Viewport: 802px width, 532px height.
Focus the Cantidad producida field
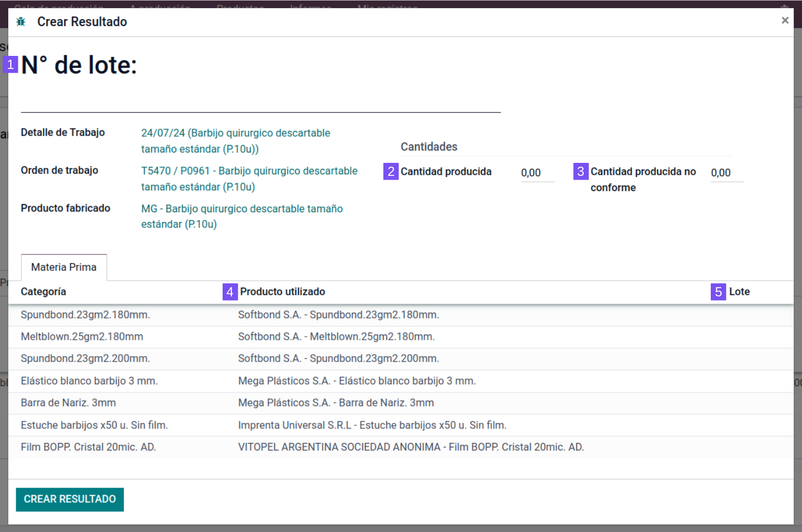pos(537,173)
